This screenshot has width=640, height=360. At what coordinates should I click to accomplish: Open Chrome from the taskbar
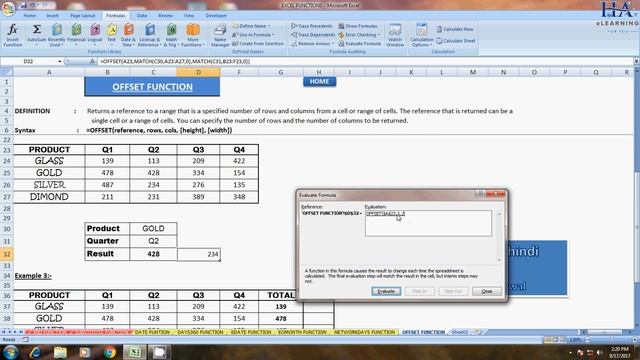(x=109, y=352)
